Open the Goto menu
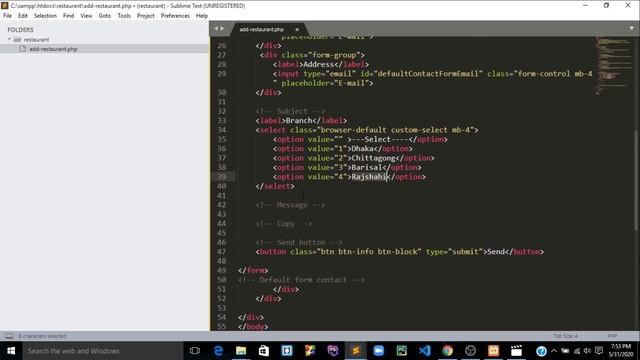The width and height of the screenshot is (640, 360). tap(104, 16)
